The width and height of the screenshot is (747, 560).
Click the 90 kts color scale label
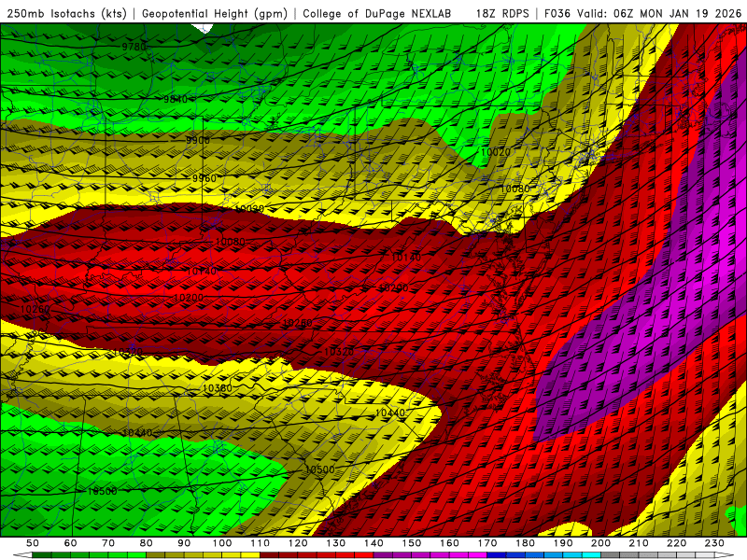tap(184, 543)
